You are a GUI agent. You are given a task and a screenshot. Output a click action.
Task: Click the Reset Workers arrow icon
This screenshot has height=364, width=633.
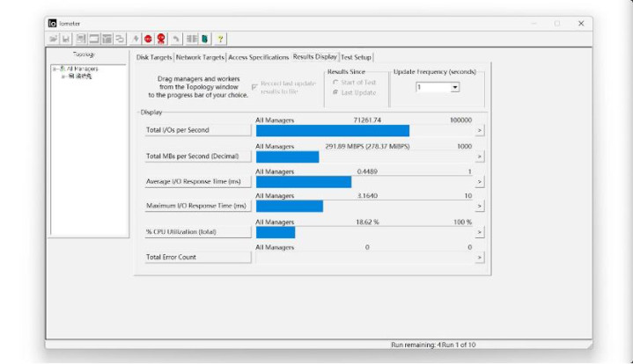tap(176, 39)
